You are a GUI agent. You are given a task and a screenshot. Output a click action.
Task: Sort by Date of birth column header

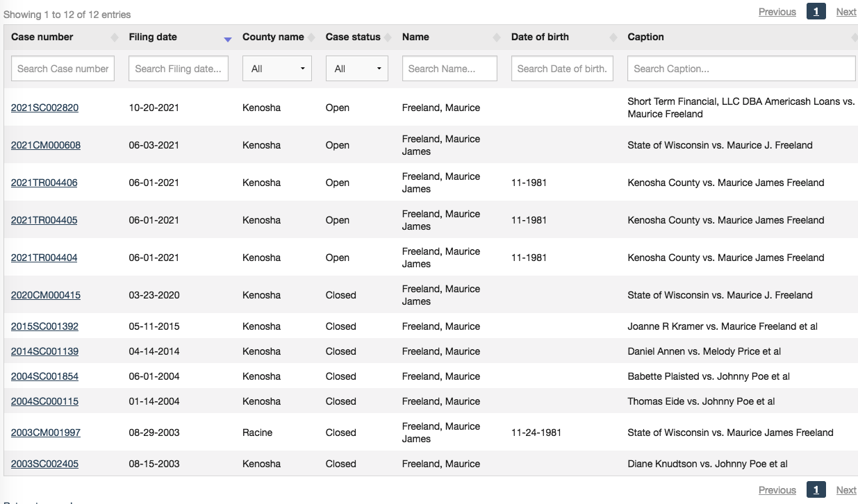[x=562, y=37]
